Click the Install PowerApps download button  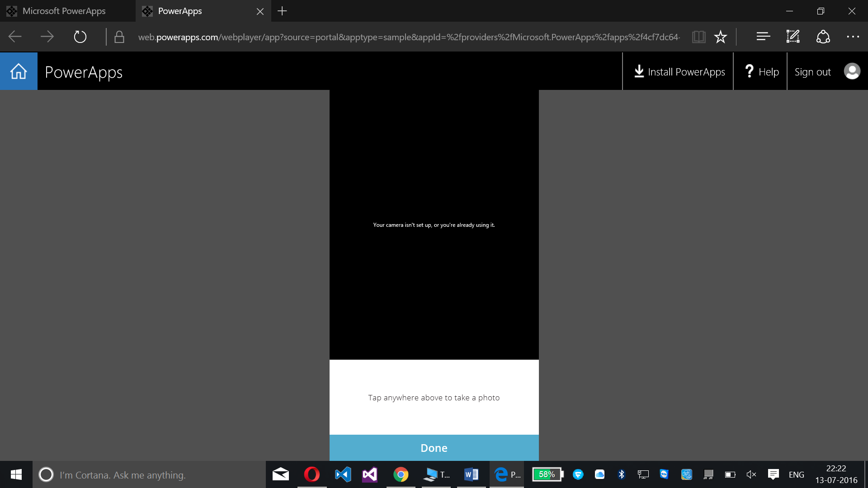(x=679, y=72)
